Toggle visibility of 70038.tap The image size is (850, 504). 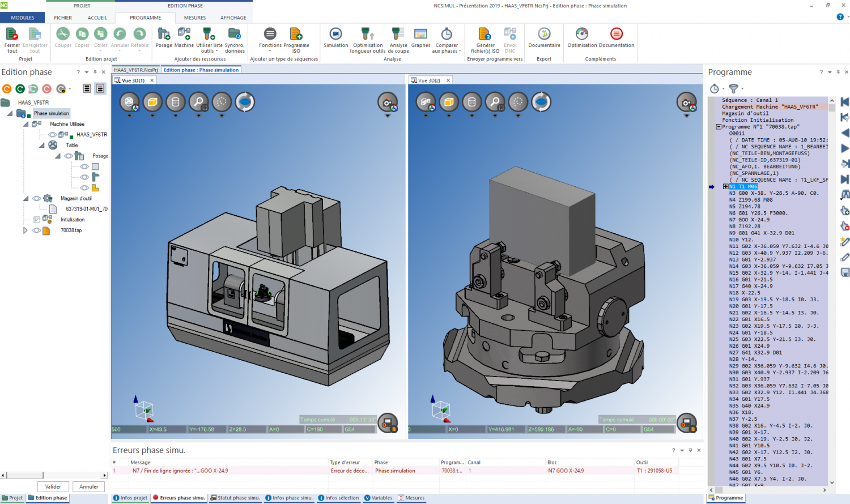[x=36, y=230]
